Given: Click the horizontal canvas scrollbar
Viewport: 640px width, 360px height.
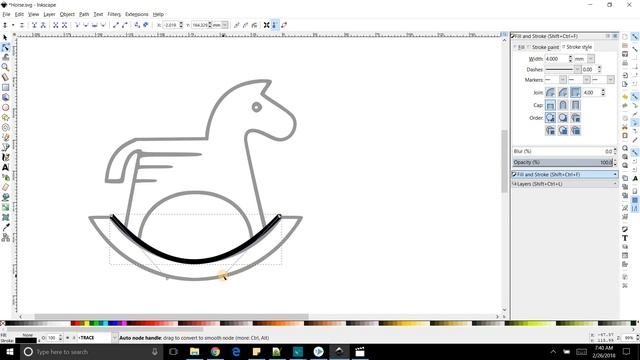Looking at the screenshot, I should [x=171, y=316].
